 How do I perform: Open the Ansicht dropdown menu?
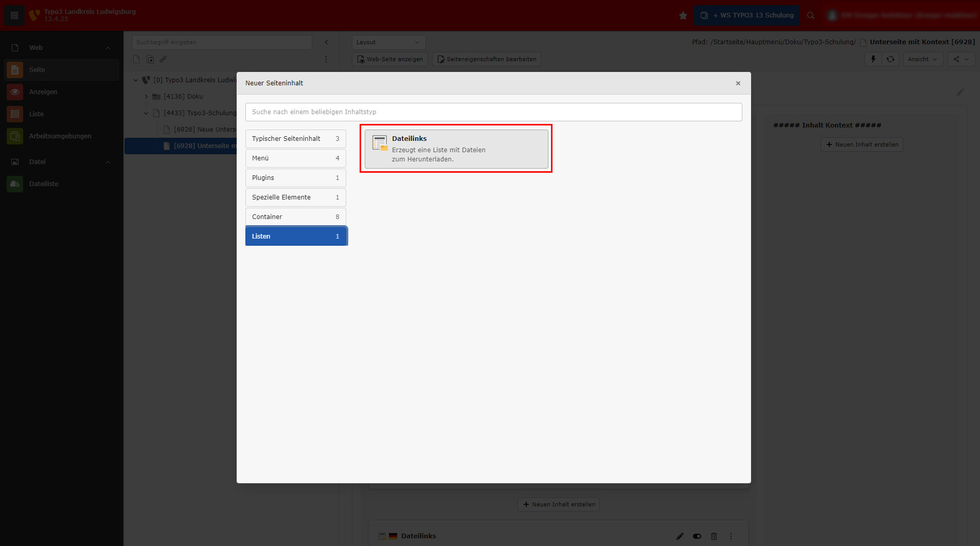click(922, 59)
